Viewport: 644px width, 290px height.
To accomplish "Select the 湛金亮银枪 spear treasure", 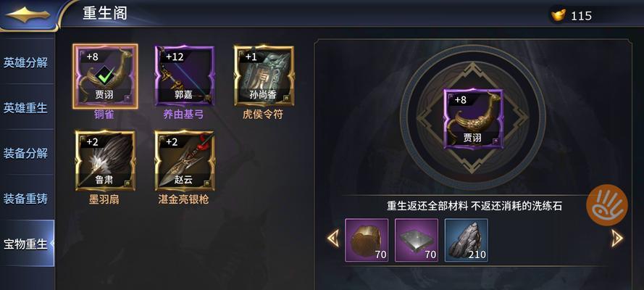I will pos(185,161).
